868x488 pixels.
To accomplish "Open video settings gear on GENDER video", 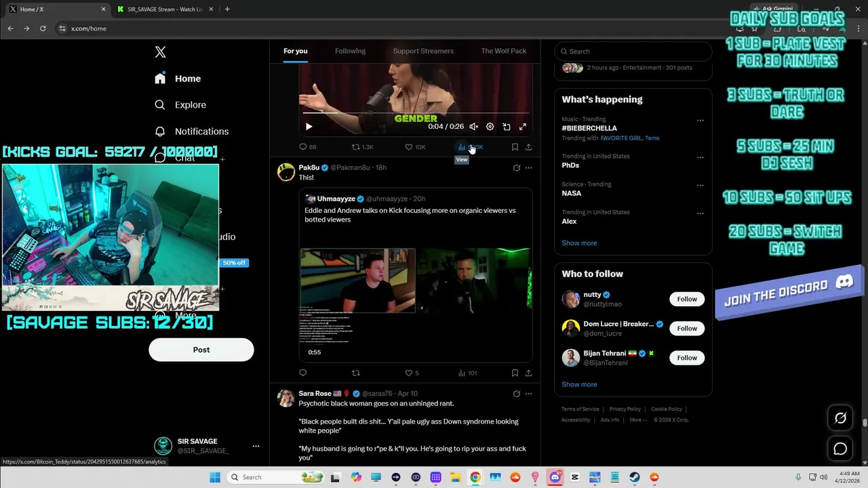I will point(490,127).
